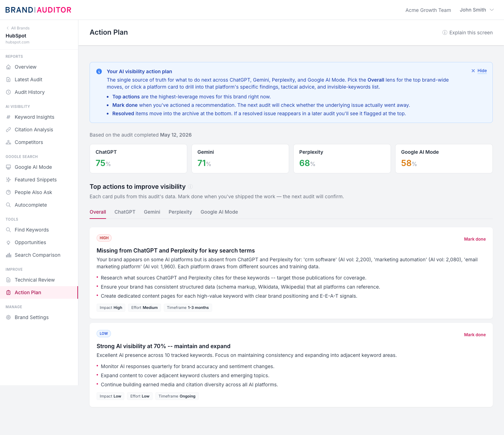
Task: Open Technical Review page
Action: (x=39, y=280)
